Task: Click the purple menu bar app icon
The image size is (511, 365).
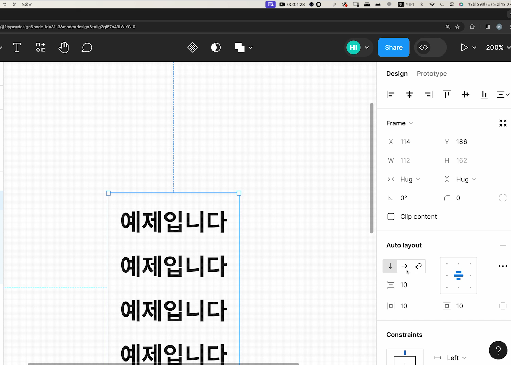Action: [270, 4]
